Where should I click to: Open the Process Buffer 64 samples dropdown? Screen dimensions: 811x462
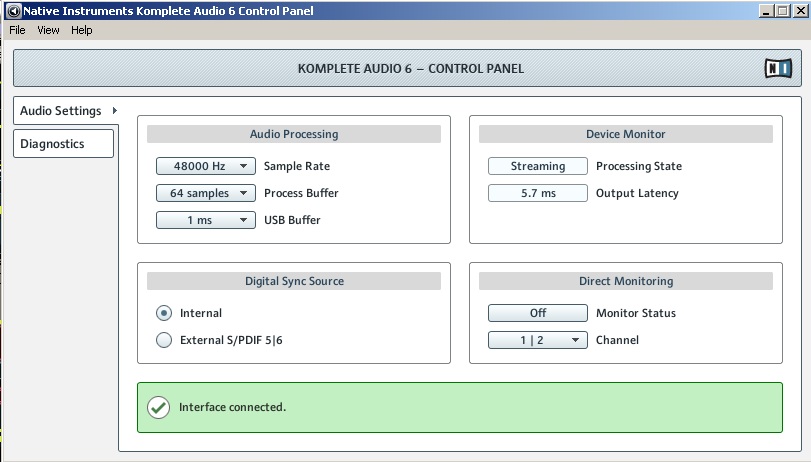pos(205,193)
